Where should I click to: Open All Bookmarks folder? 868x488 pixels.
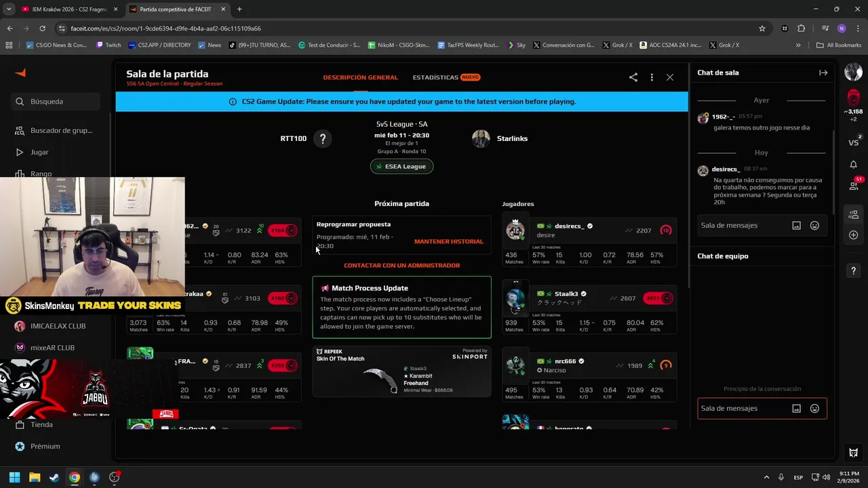(839, 45)
